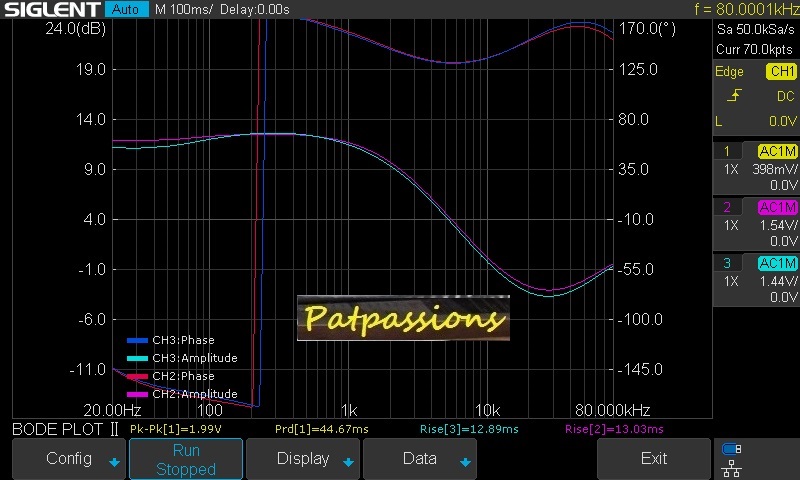The height and width of the screenshot is (480, 800).
Task: Click the yellow CH1 trigger source badge
Action: point(780,72)
